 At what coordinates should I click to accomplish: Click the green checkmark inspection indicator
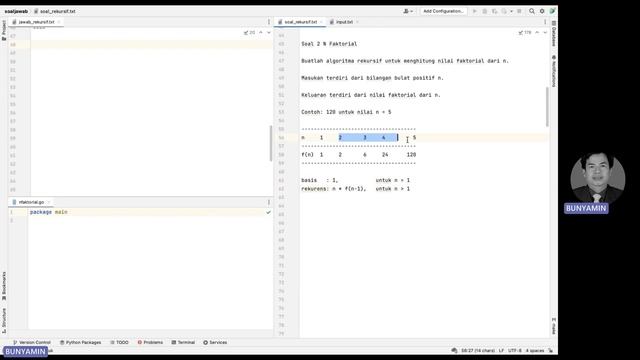pos(268,212)
